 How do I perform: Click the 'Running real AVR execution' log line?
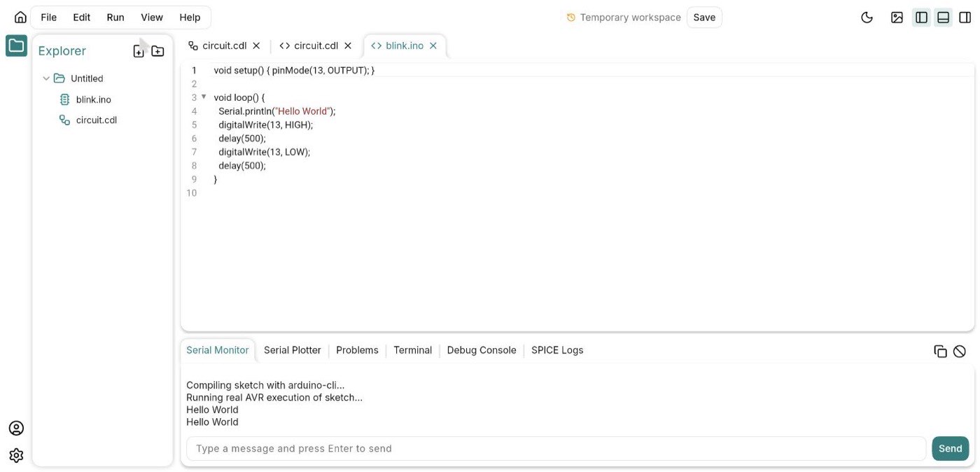(x=274, y=397)
